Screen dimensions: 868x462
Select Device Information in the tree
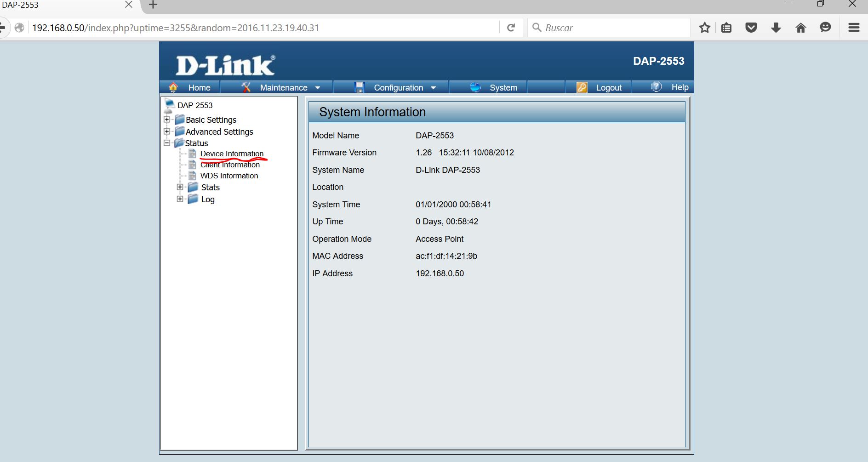pos(232,154)
